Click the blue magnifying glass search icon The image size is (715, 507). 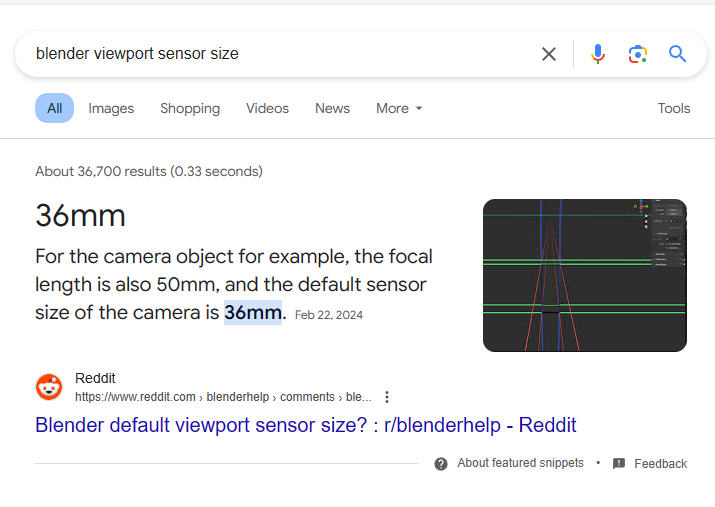coord(678,54)
